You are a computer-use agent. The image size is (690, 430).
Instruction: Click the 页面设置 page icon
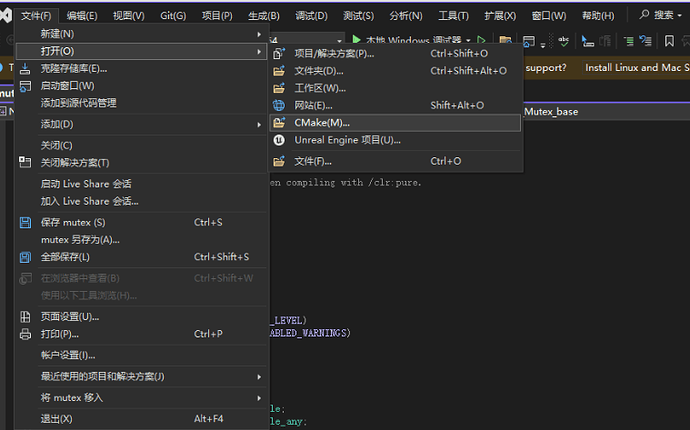tap(25, 316)
